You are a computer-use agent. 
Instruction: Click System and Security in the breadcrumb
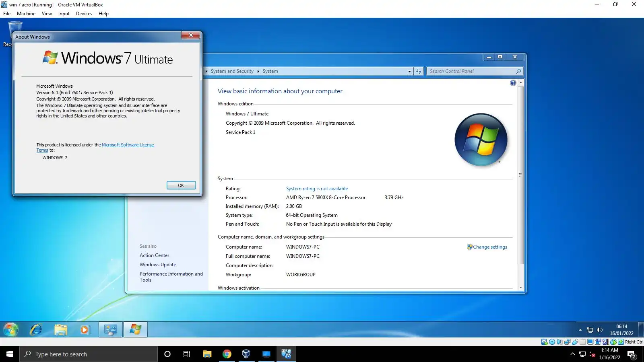(x=232, y=71)
